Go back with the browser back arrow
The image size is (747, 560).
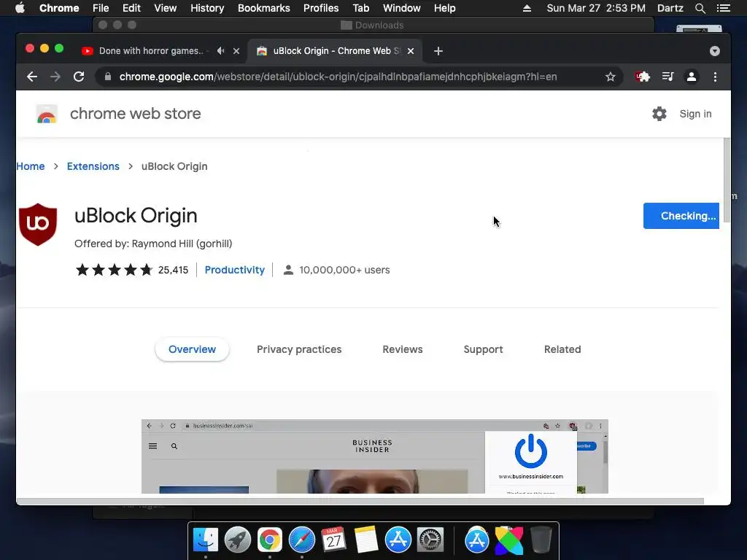pos(32,77)
